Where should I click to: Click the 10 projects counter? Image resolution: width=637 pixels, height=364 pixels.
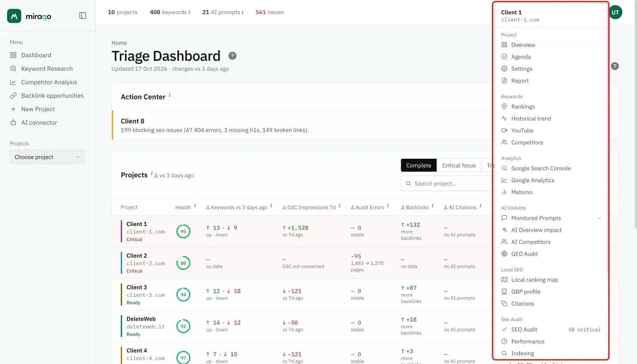coord(123,12)
